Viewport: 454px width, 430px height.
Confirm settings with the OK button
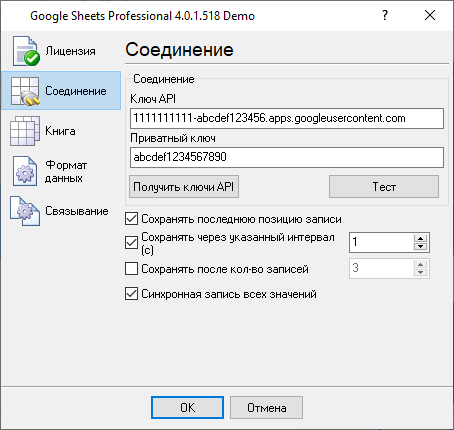[x=187, y=408]
